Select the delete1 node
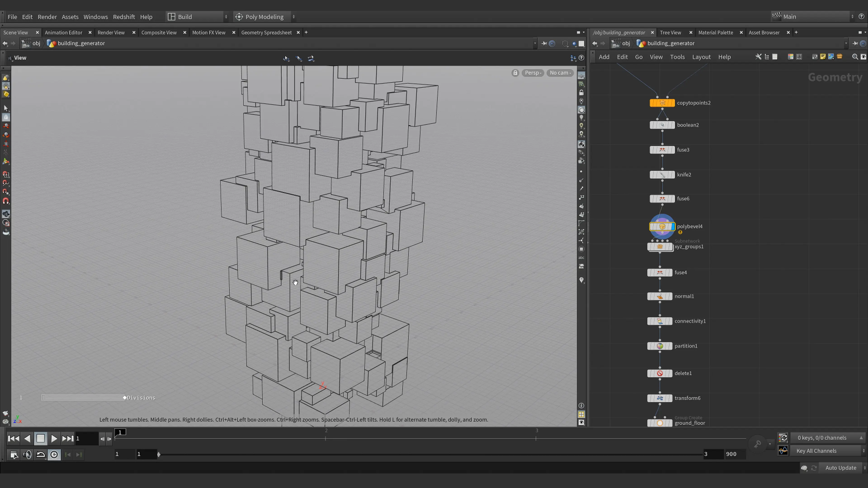 click(x=660, y=373)
